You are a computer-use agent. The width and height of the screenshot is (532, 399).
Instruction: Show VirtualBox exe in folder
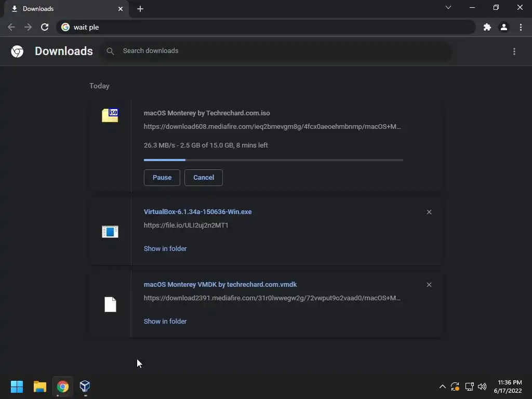[x=165, y=249]
